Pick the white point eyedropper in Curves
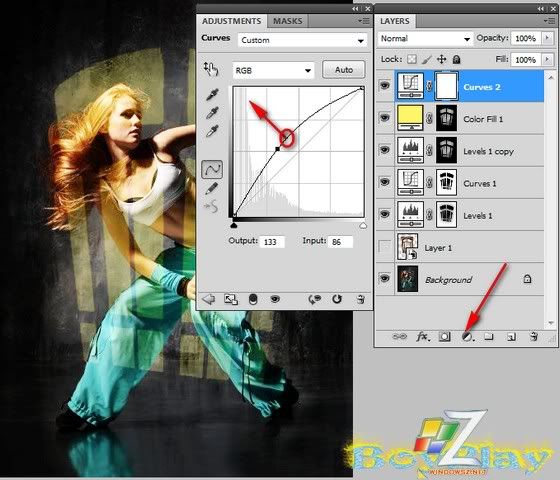 click(212, 131)
